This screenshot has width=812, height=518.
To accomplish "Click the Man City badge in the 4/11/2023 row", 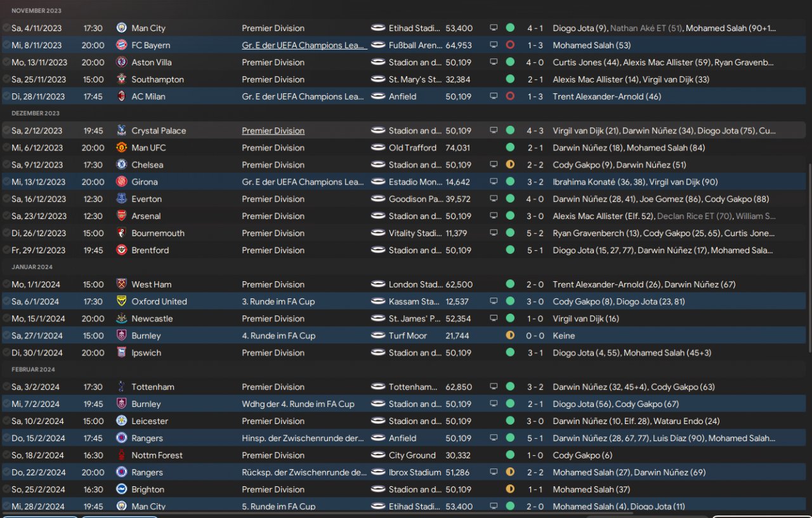I will click(x=122, y=28).
